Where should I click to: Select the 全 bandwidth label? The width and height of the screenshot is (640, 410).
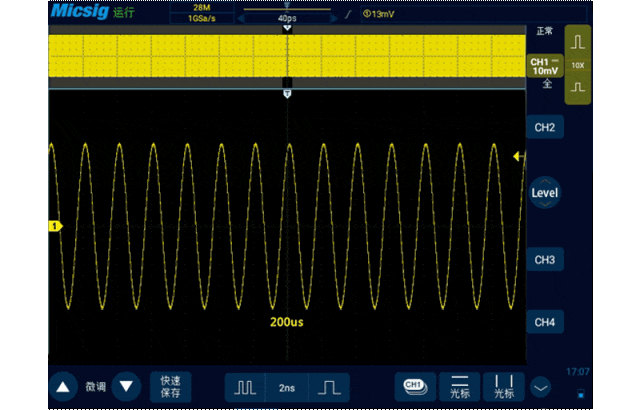point(547,84)
